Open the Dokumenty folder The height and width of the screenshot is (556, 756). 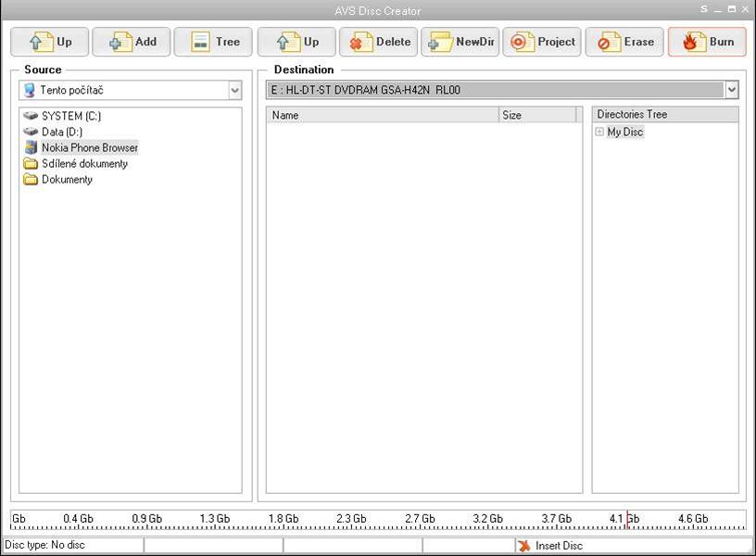[x=67, y=180]
